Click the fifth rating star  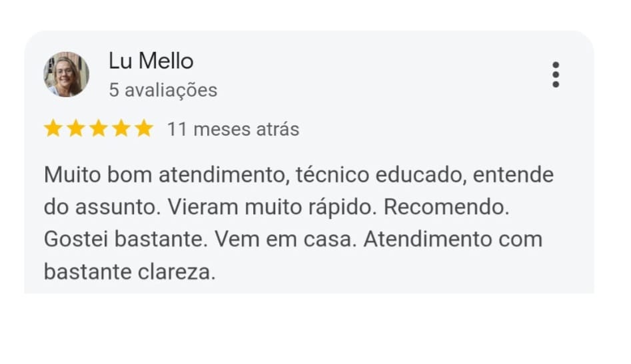tap(144, 129)
